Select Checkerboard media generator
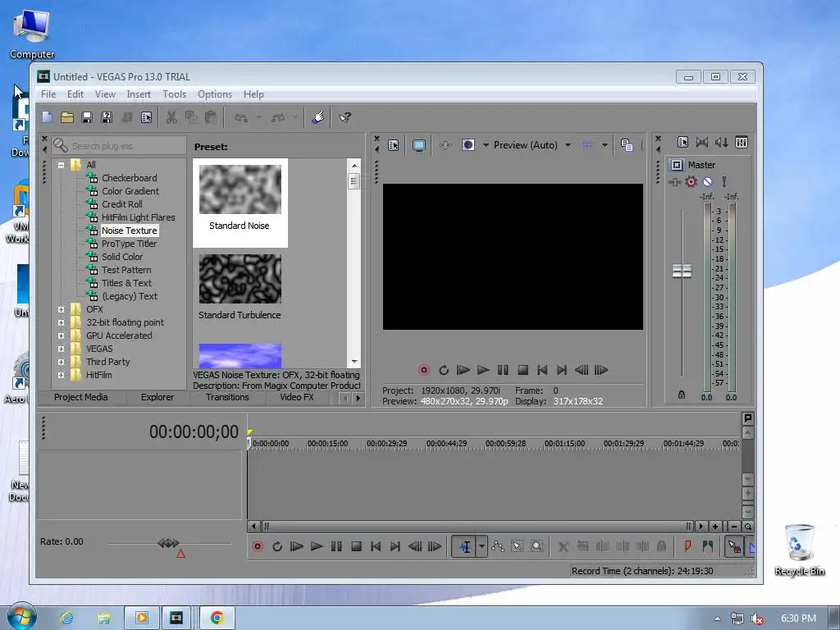Image resolution: width=840 pixels, height=630 pixels. pyautogui.click(x=129, y=178)
